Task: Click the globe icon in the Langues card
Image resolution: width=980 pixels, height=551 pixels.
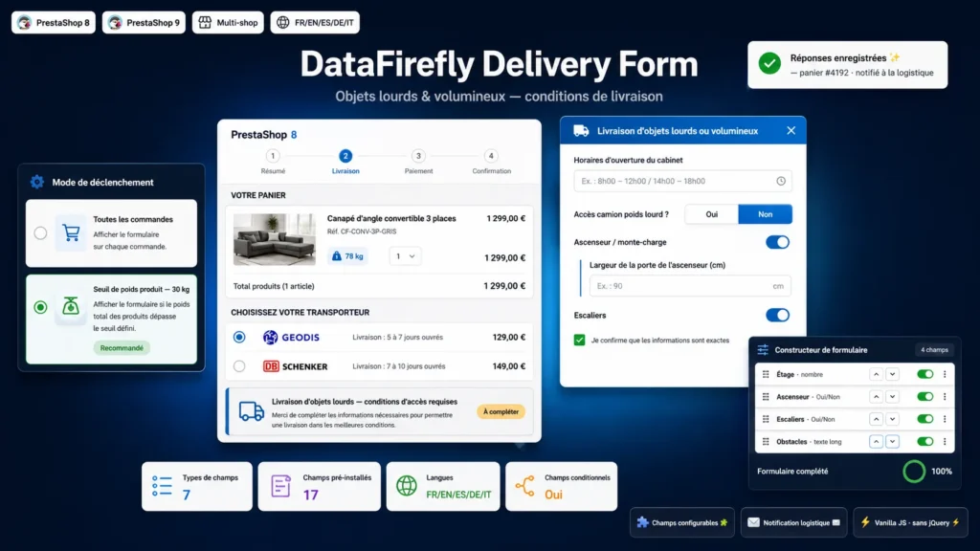Action: click(406, 485)
